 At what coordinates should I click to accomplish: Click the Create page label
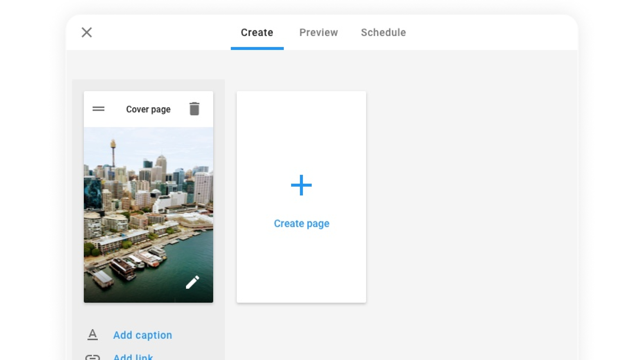(x=302, y=224)
